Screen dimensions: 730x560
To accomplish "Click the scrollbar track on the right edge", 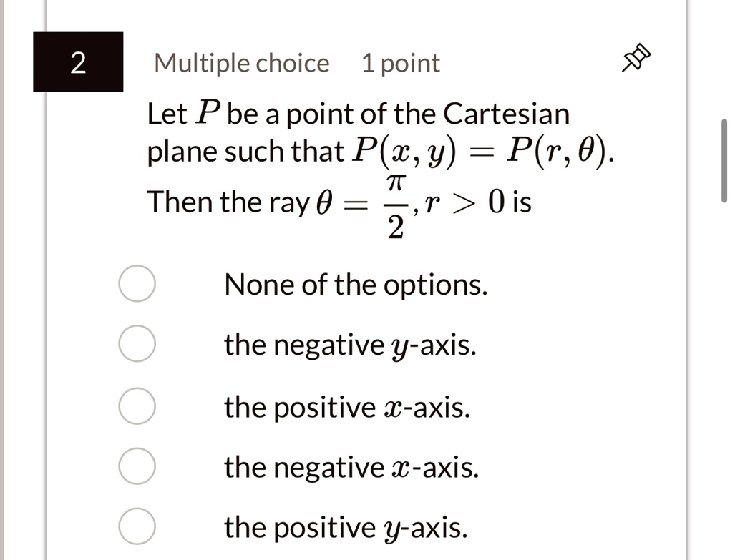I will coord(725,358).
